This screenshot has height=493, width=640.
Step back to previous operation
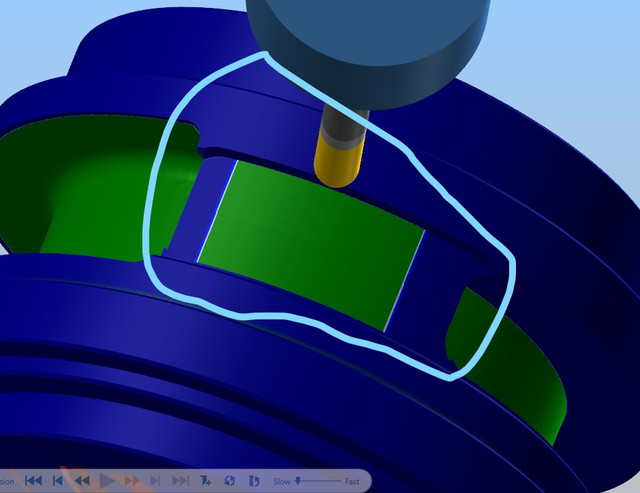pyautogui.click(x=58, y=481)
